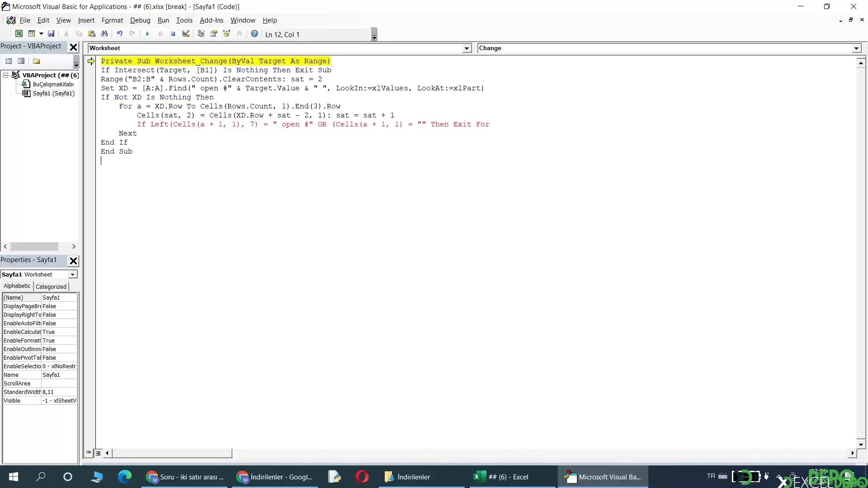This screenshot has height=488, width=868.
Task: Open the Windows Start menu
Action: point(14,477)
